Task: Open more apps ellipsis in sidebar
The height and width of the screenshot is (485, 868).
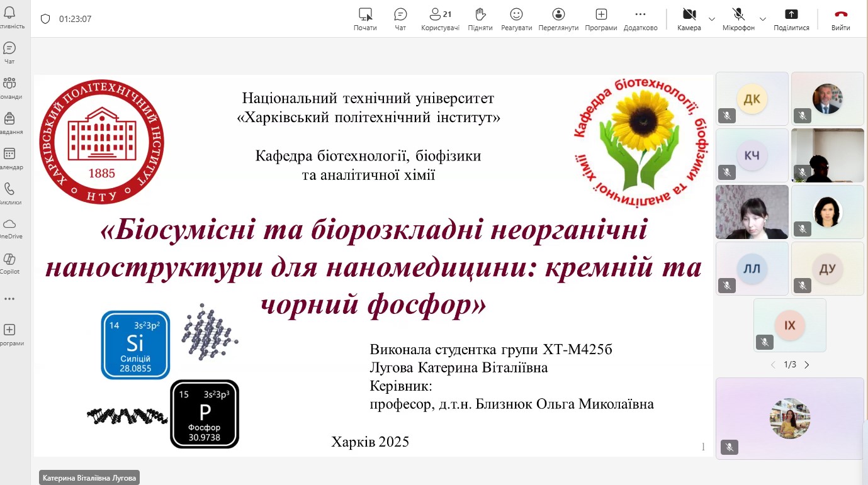Action: (9, 299)
